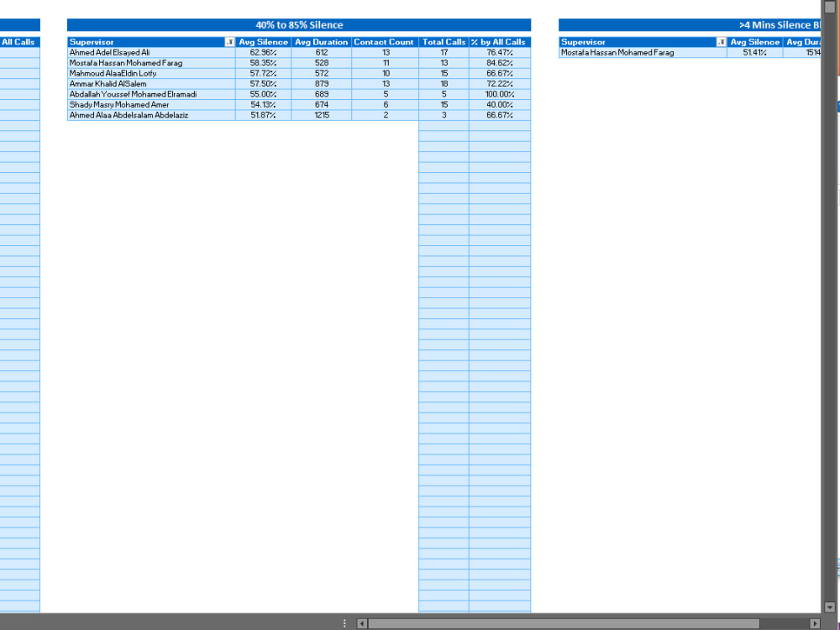Select Total Calls value 17

444,52
